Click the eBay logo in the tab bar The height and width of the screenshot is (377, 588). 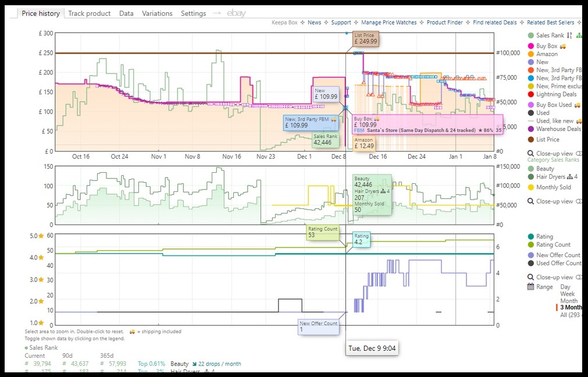[236, 13]
